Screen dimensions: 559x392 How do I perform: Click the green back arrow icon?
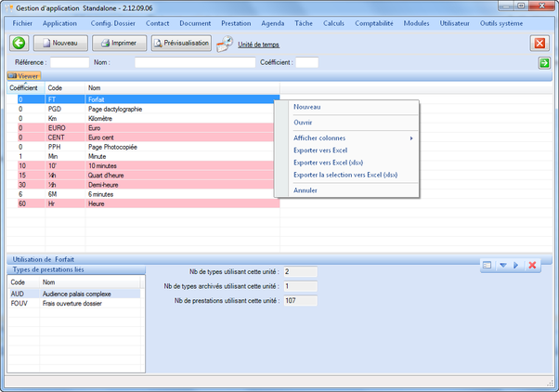(x=19, y=43)
